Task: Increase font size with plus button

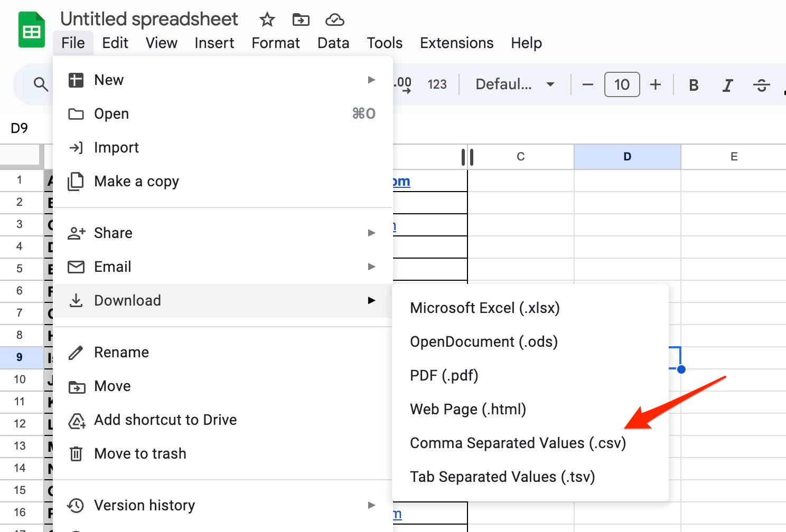Action: point(655,84)
